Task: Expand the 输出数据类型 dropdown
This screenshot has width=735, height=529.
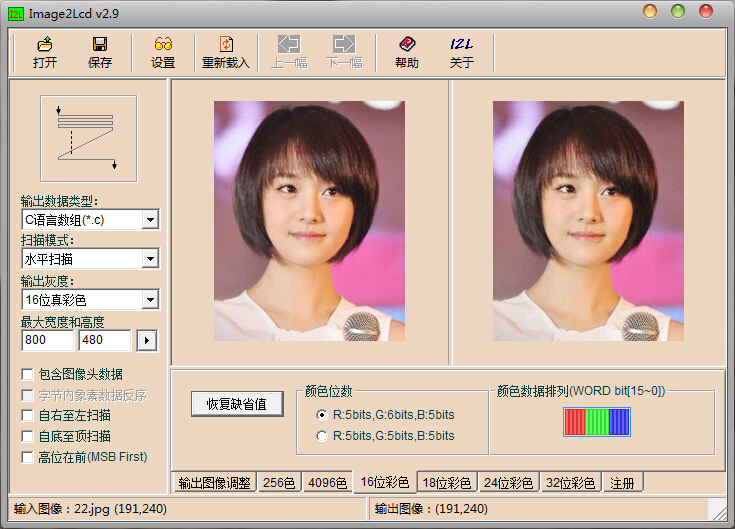Action: tap(150, 219)
